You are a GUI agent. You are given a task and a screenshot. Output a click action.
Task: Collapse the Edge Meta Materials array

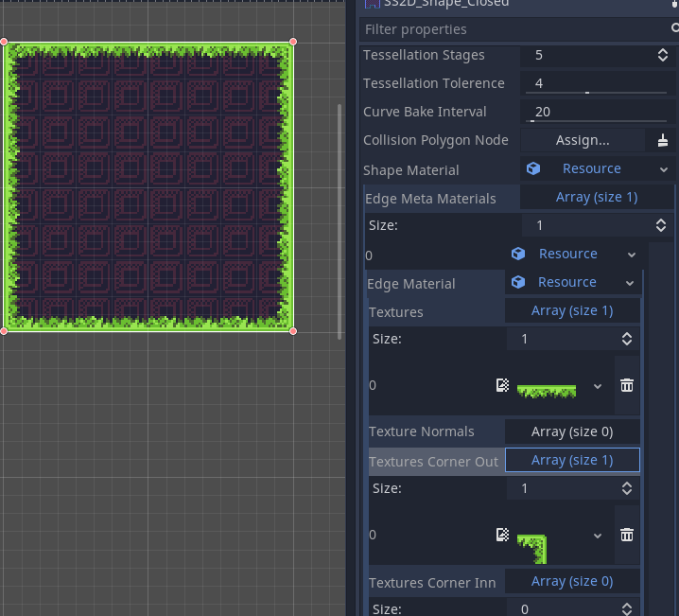click(596, 197)
